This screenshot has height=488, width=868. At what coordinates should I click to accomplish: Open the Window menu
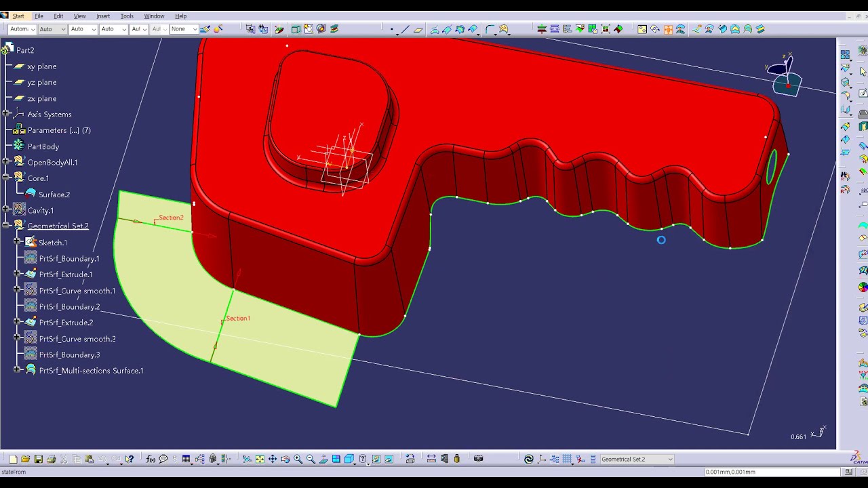coord(154,16)
